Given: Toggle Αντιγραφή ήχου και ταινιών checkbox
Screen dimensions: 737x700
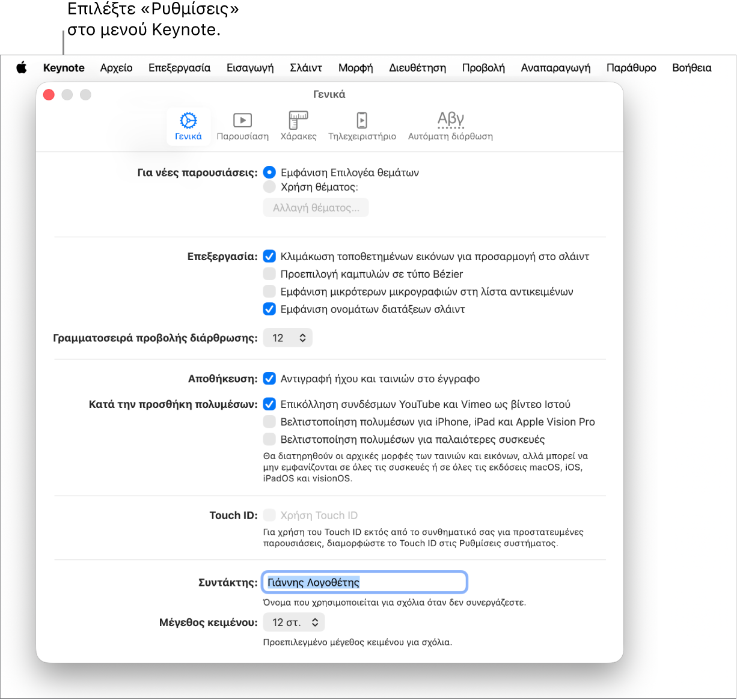Looking at the screenshot, I should 269,379.
